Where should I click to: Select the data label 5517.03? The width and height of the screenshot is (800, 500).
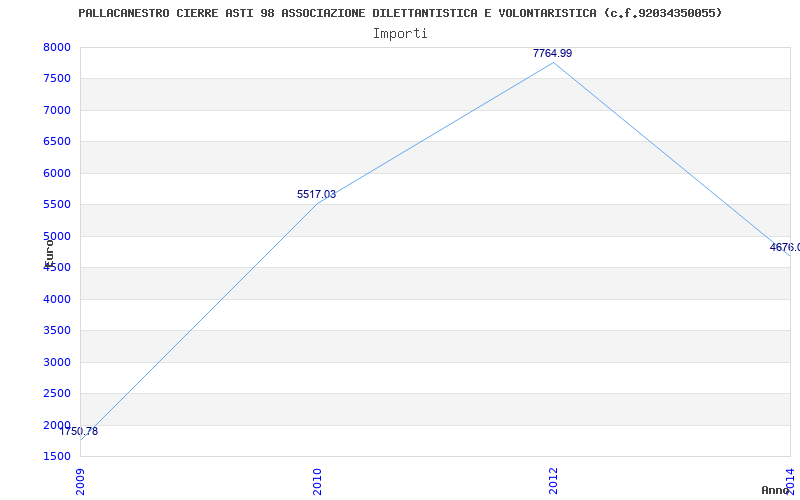tap(316, 194)
